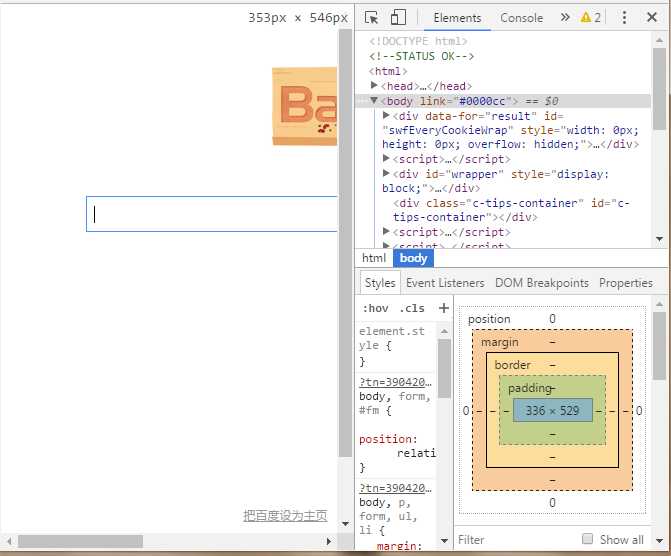671x556 pixels.
Task: Click the 把百度设为主页 link
Action: 285,515
